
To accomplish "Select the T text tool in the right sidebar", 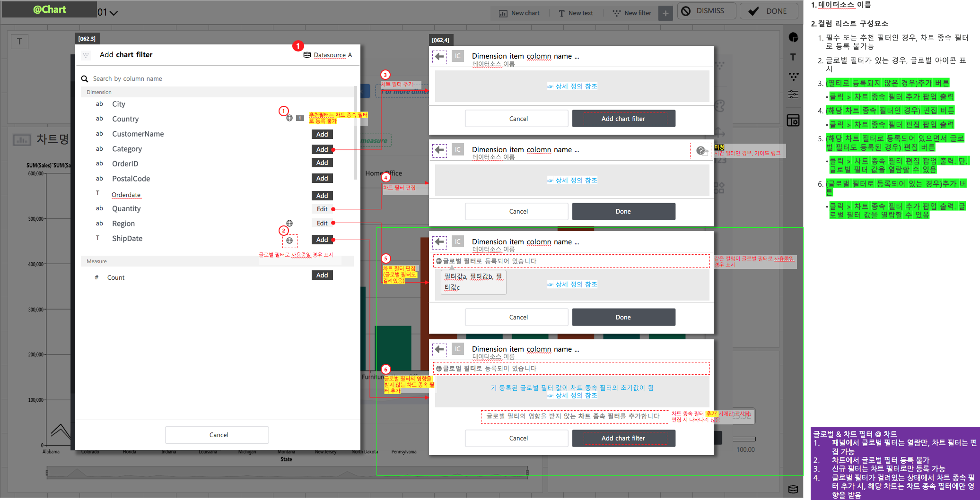I will tap(794, 57).
